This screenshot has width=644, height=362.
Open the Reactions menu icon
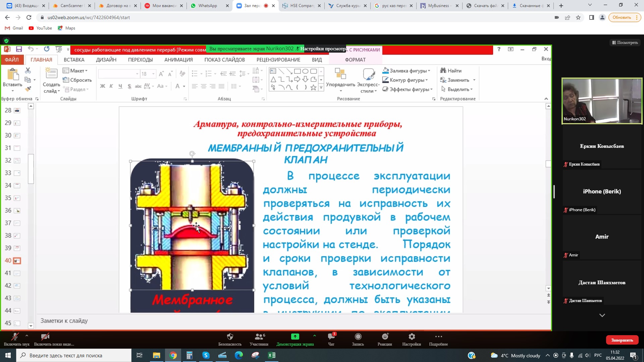[x=385, y=337]
